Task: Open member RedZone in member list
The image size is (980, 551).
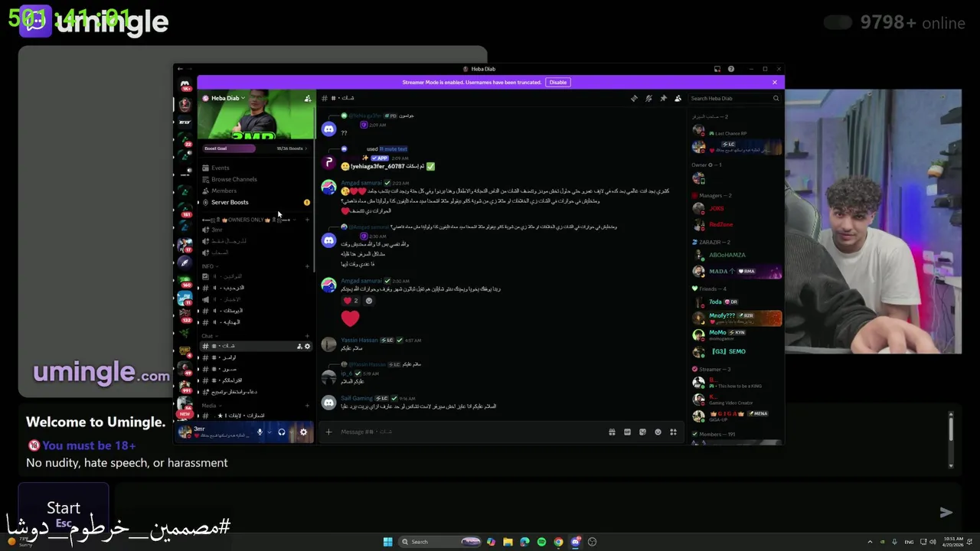Action: point(720,224)
